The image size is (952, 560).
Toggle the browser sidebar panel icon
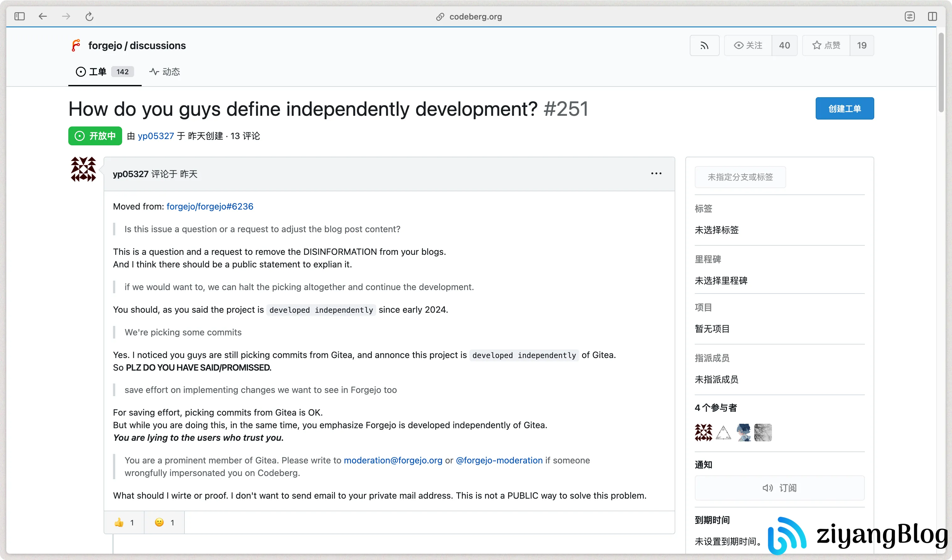coord(19,16)
